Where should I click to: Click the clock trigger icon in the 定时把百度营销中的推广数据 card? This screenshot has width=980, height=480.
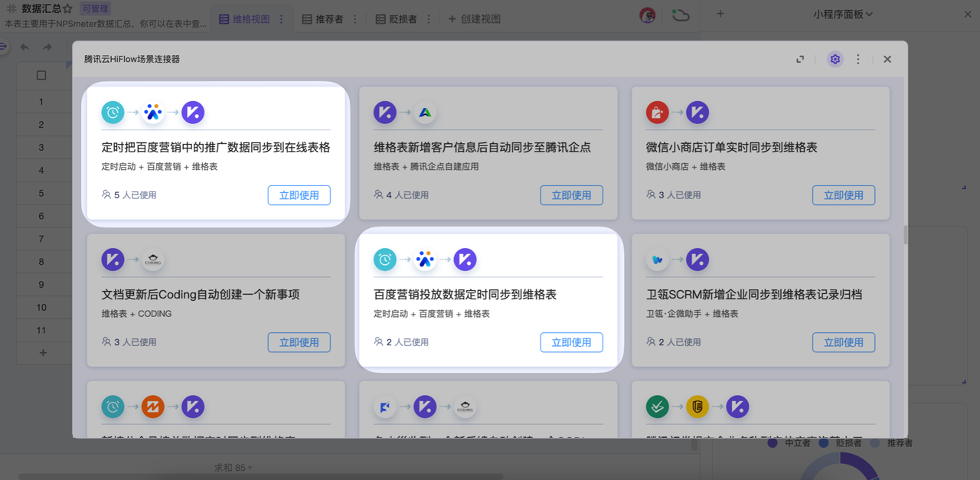click(113, 113)
